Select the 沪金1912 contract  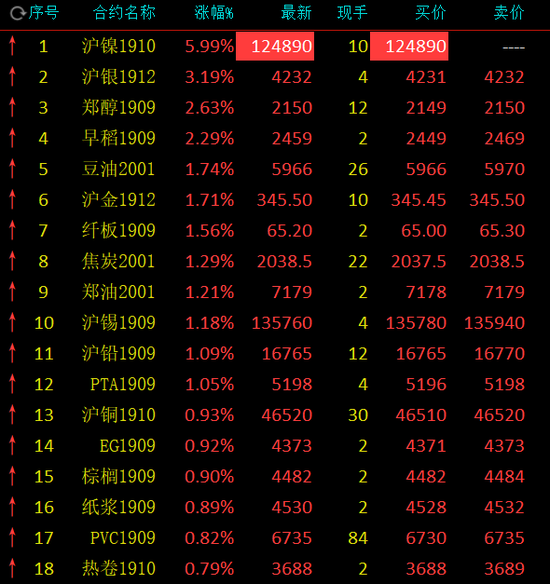(118, 200)
